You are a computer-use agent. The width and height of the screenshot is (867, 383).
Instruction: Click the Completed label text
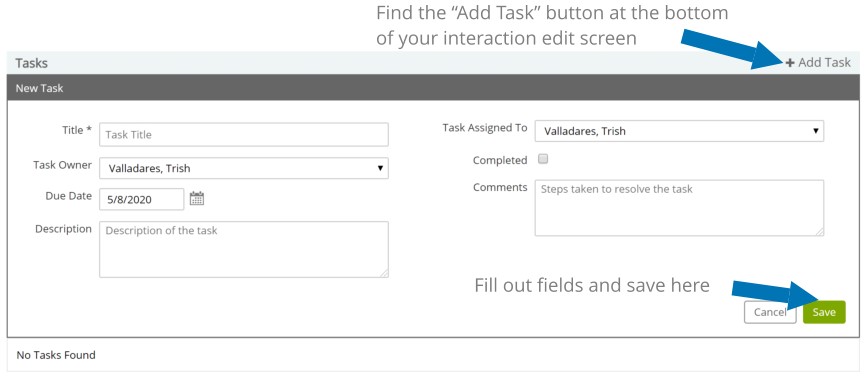tap(500, 160)
